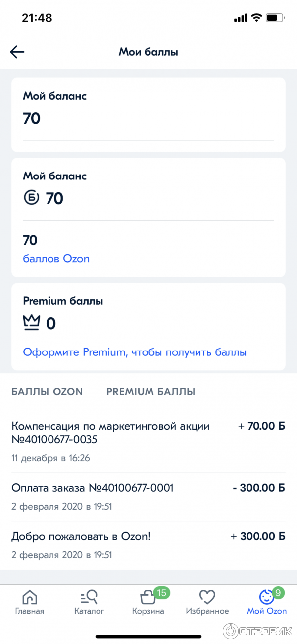
Task: Open the Мой Ozon profile icon
Action: [266, 597]
